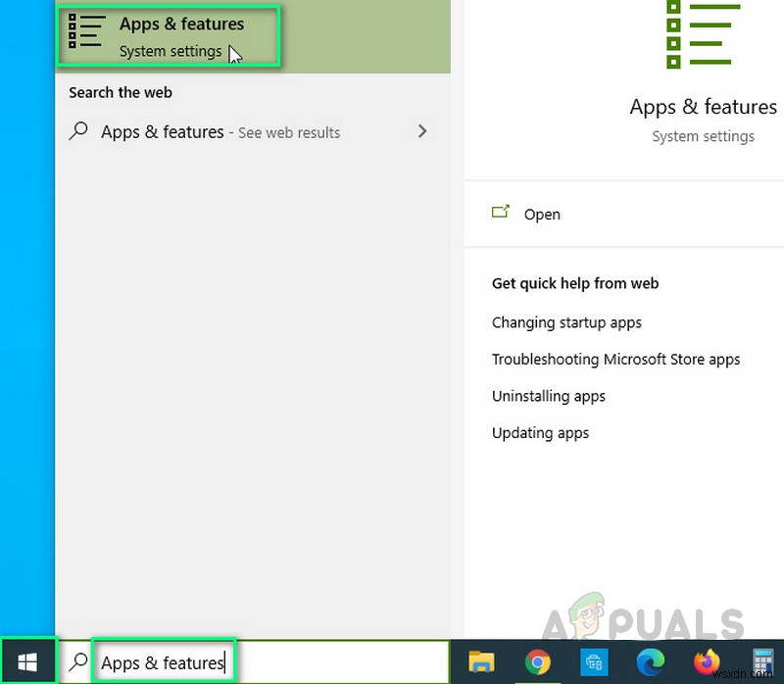
Task: Launch File Explorer from the taskbar
Action: [x=481, y=662]
